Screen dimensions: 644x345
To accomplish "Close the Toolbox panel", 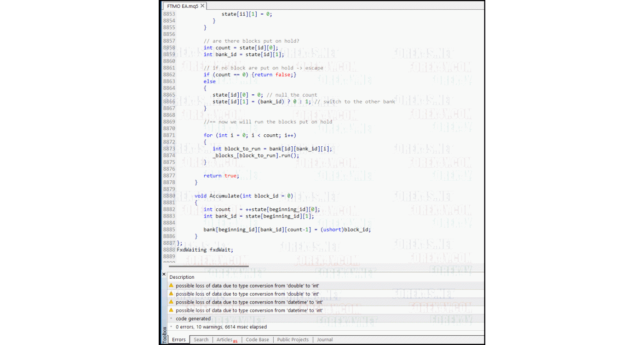I will coord(164,274).
